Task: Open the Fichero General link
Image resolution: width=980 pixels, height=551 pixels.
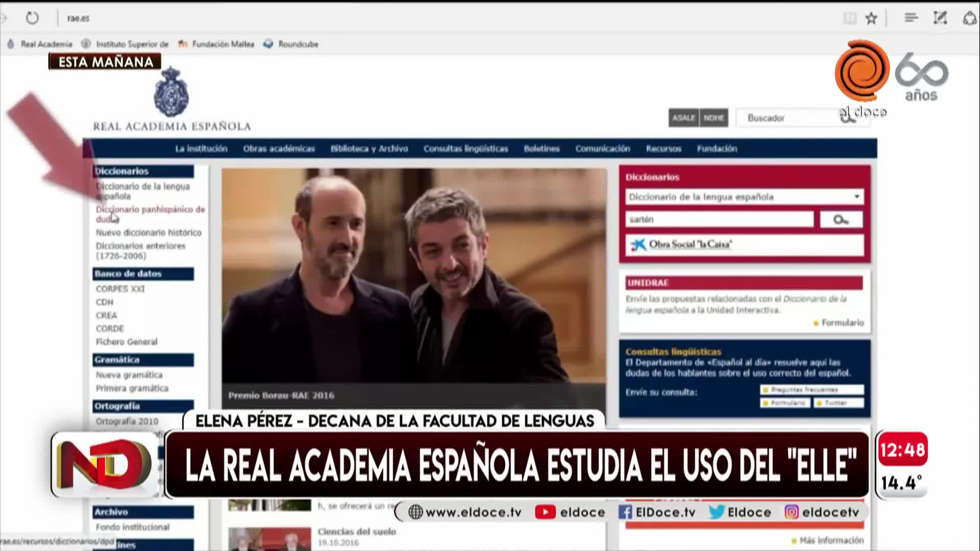Action: pos(127,342)
